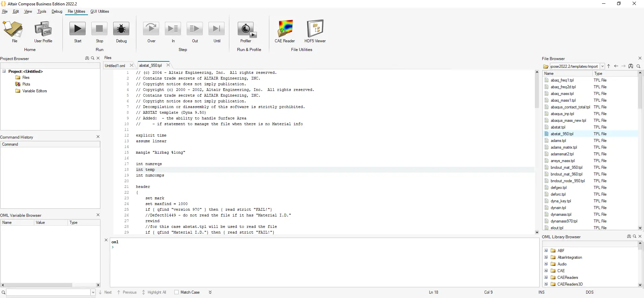Screen dimensions: 644x298
Task: Open the File ribbon button
Action: pyautogui.click(x=13, y=32)
